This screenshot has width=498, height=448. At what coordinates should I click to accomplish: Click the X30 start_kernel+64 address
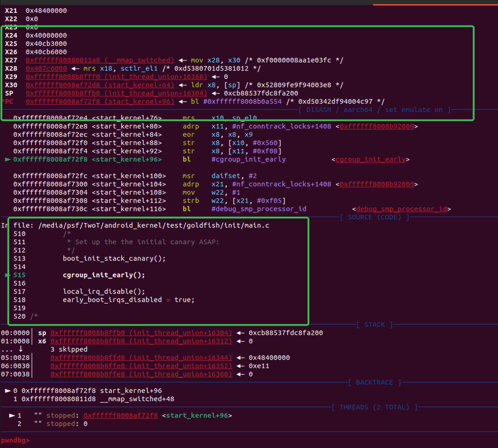tap(100, 85)
